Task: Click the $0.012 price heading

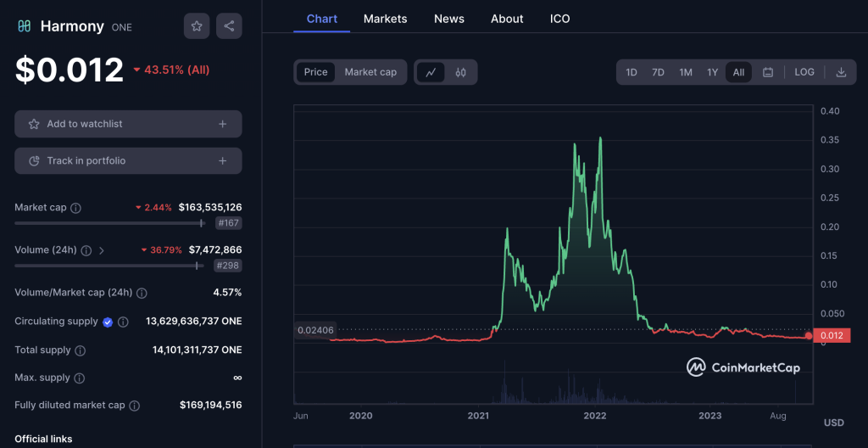Action: [x=70, y=70]
